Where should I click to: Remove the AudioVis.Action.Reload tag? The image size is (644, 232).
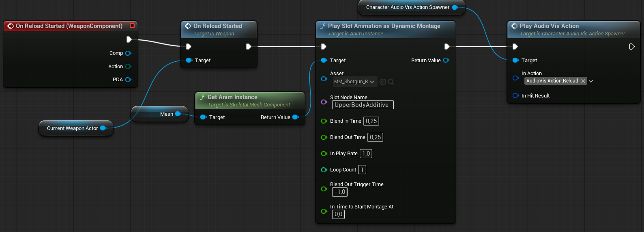click(583, 81)
